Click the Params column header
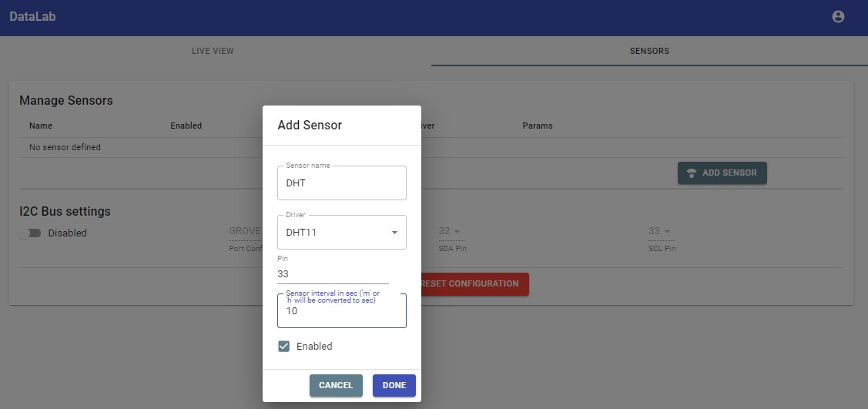Image resolution: width=868 pixels, height=409 pixels. pos(537,126)
